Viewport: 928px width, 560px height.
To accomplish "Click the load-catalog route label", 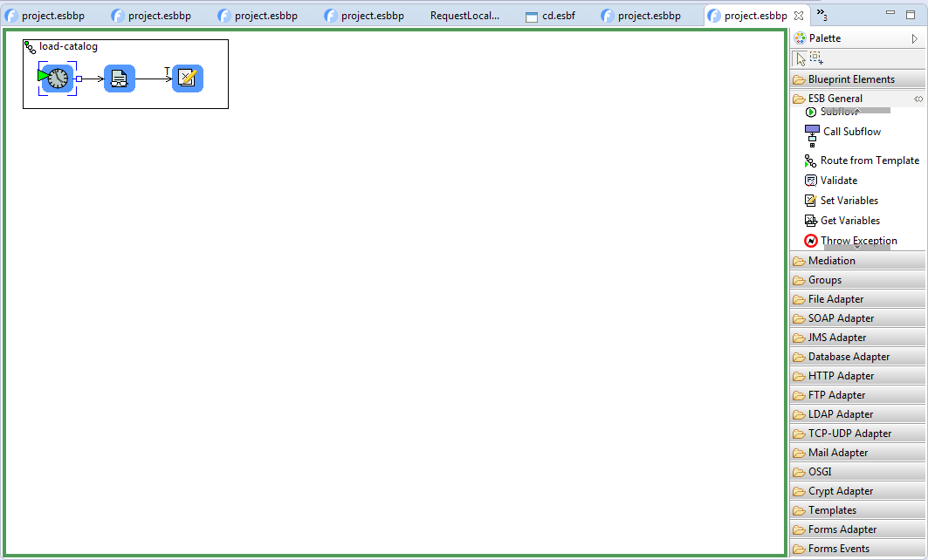I will (68, 46).
